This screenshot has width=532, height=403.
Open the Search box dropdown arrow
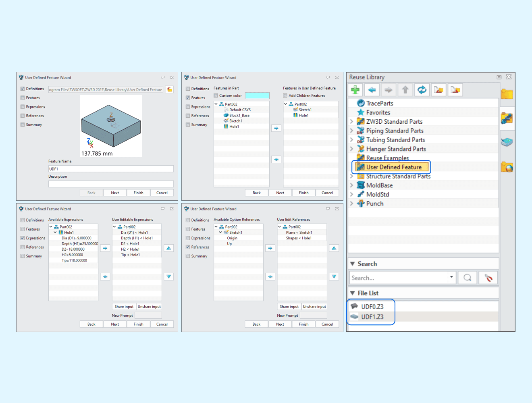pos(451,277)
